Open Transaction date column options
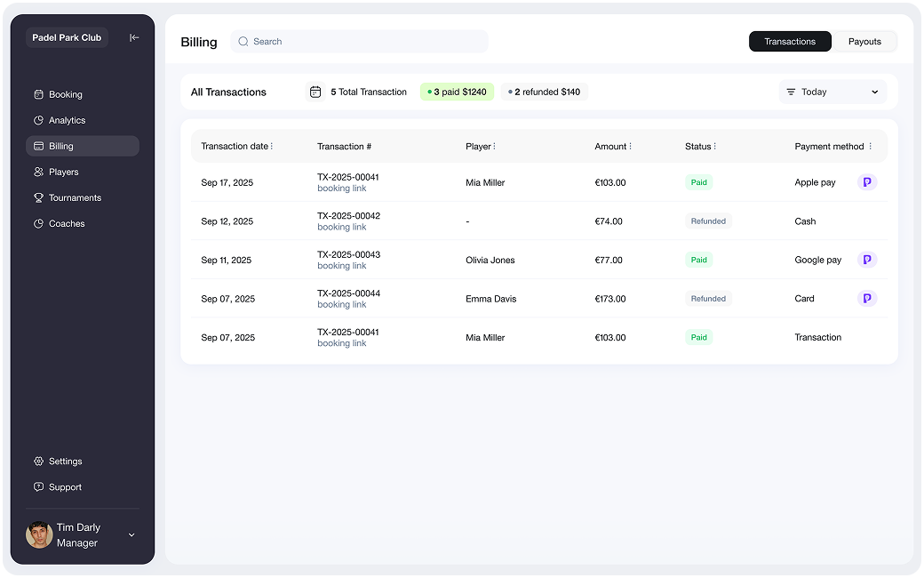The image size is (924, 578). coord(272,146)
